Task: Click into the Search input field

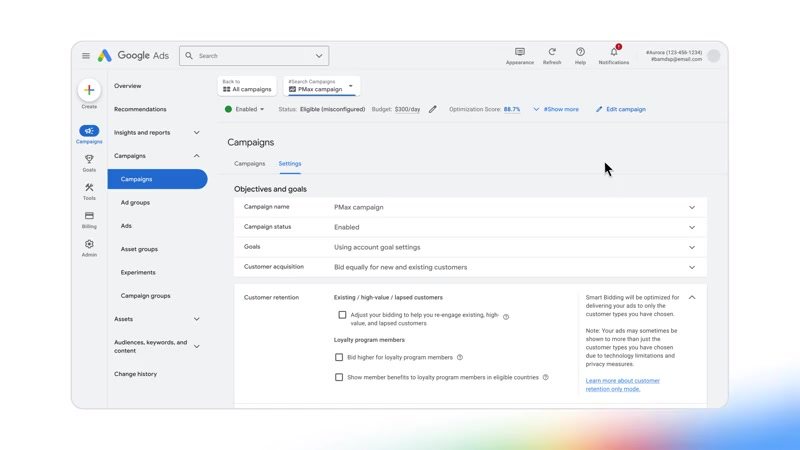Action: [x=254, y=56]
